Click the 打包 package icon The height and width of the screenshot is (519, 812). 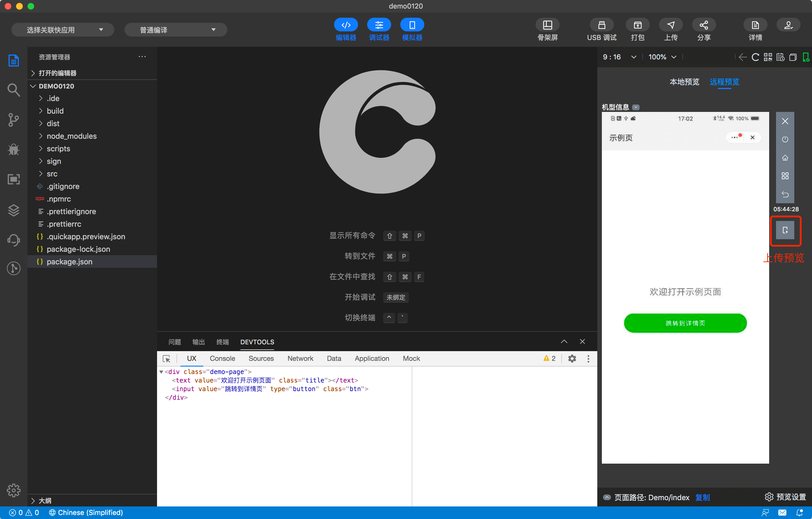click(637, 25)
